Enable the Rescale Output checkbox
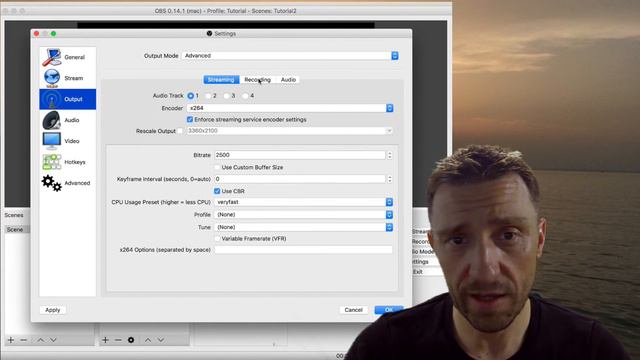 [x=180, y=131]
